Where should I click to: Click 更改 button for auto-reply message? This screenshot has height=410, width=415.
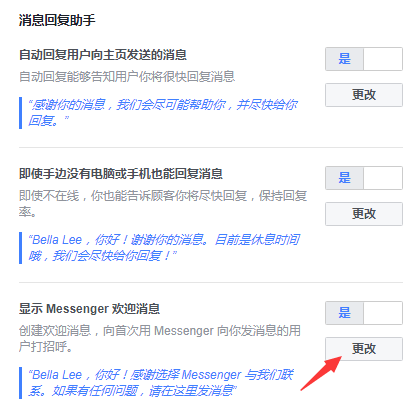click(x=364, y=95)
